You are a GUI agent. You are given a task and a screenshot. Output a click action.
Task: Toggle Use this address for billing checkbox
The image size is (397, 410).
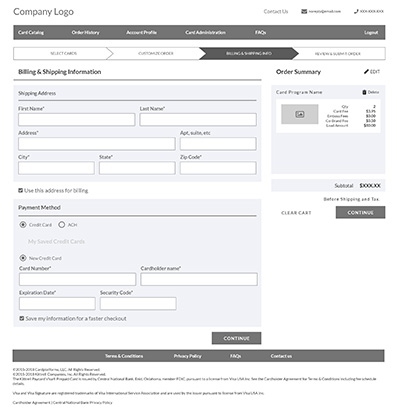pyautogui.click(x=20, y=190)
